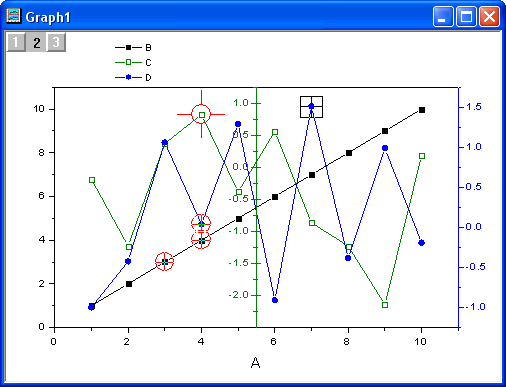Click legend symbol for plot B

(128, 48)
